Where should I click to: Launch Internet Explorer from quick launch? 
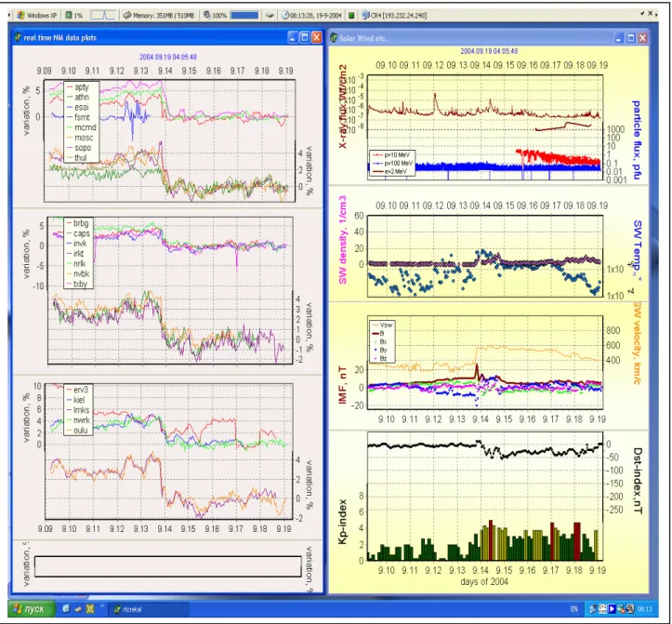(x=66, y=608)
